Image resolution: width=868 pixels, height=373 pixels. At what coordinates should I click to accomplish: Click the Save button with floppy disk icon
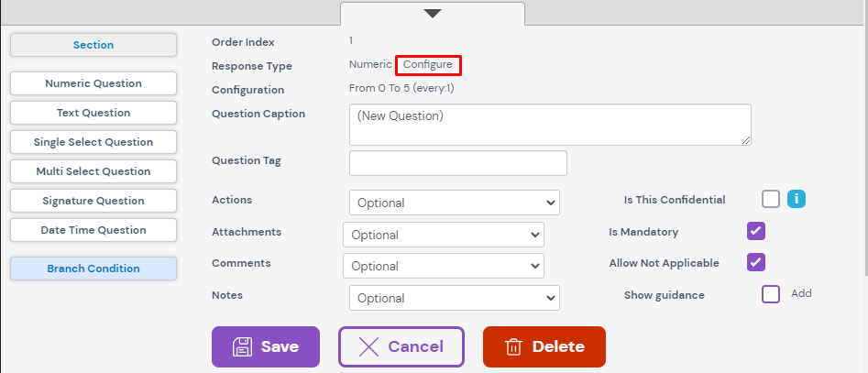(x=266, y=346)
